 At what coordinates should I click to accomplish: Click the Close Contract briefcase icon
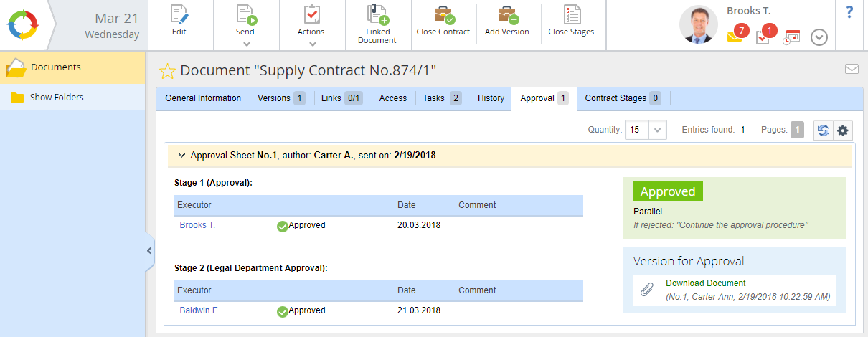click(443, 15)
